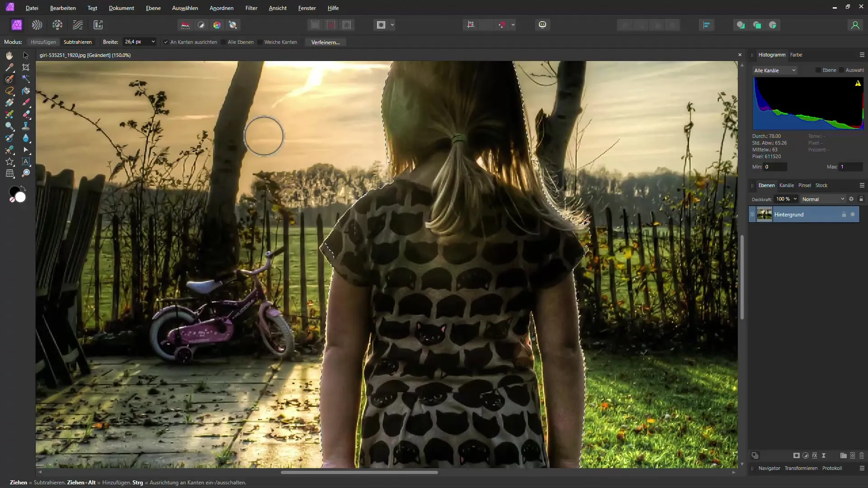Check the Ebene histogram checkbox
868x488 pixels.
(818, 70)
